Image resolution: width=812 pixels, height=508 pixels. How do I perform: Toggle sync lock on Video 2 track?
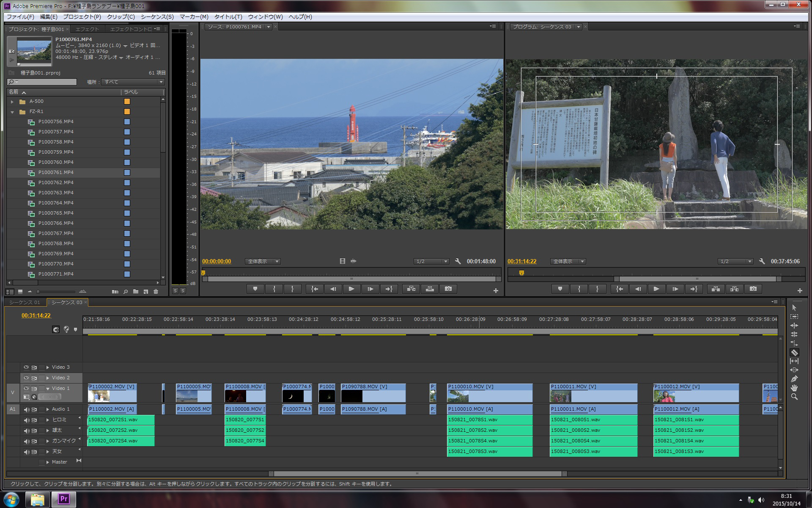coord(34,378)
